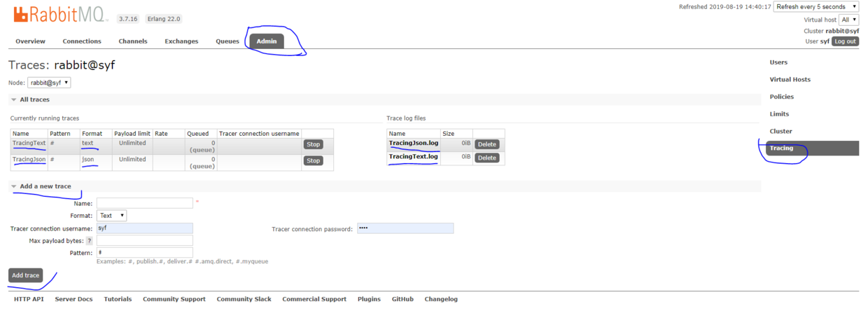868x311 pixels.
Task: Open the Community Support footer link
Action: point(174,299)
